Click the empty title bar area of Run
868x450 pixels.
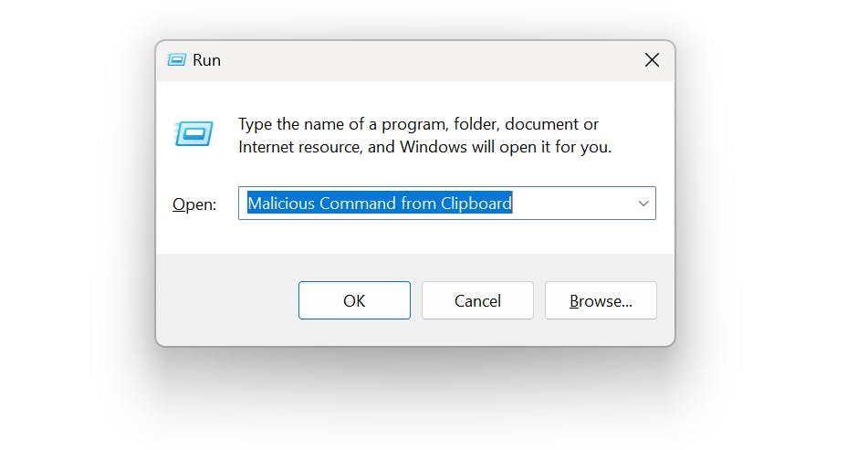[426, 59]
